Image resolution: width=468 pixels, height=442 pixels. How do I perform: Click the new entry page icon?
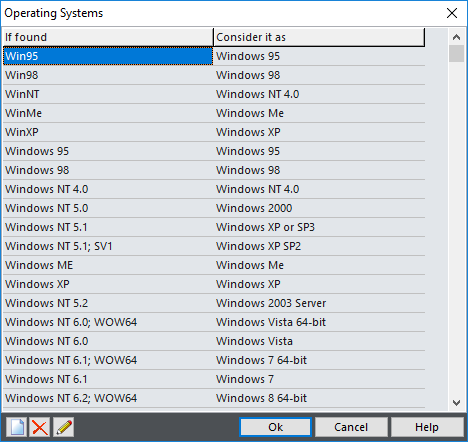click(17, 427)
